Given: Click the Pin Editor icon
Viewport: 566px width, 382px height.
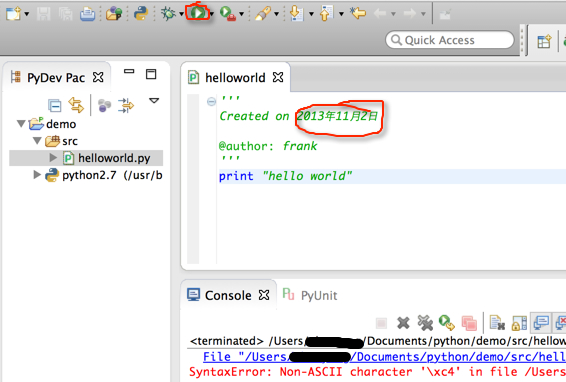Looking at the screenshot, I should pos(445,14).
